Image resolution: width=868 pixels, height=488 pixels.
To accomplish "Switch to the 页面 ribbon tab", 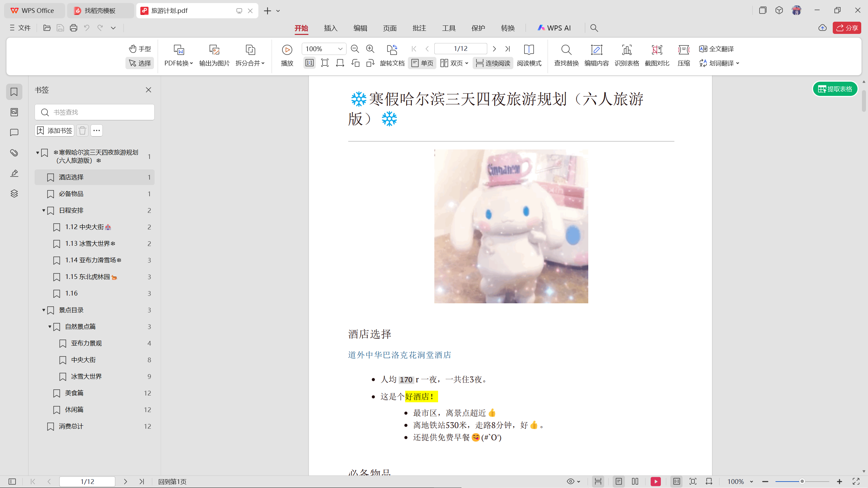I will 390,28.
